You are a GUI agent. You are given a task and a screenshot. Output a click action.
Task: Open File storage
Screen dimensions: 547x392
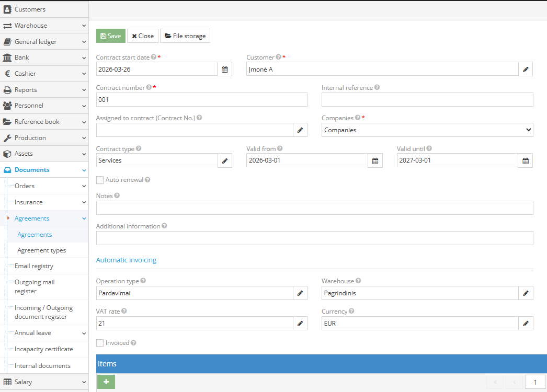click(x=185, y=36)
